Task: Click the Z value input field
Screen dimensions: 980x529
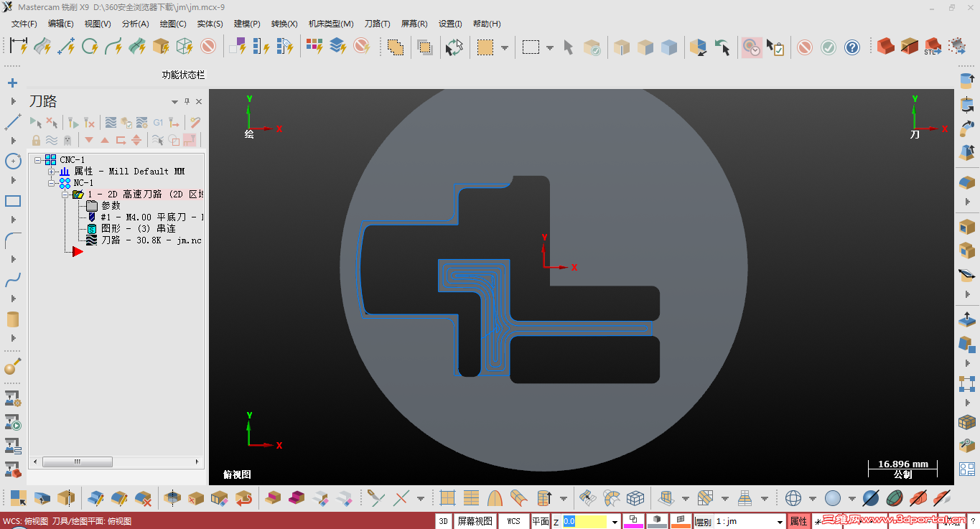Action: (585, 522)
